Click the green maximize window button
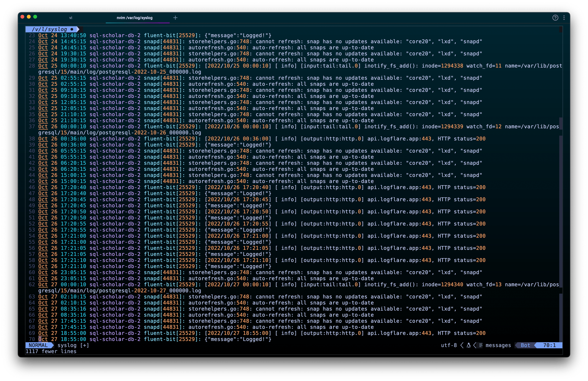Image resolution: width=588 pixels, height=381 pixels. pyautogui.click(x=35, y=17)
